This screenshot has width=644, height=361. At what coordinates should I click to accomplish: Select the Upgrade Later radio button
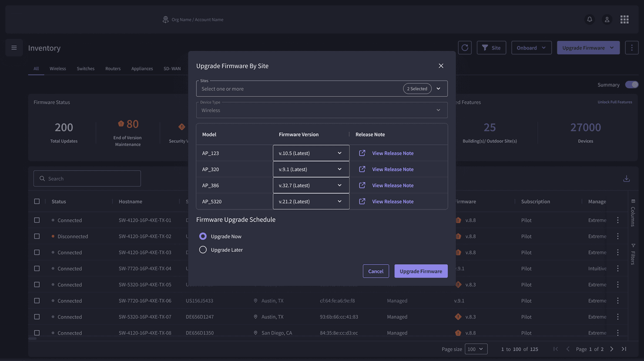tap(203, 250)
